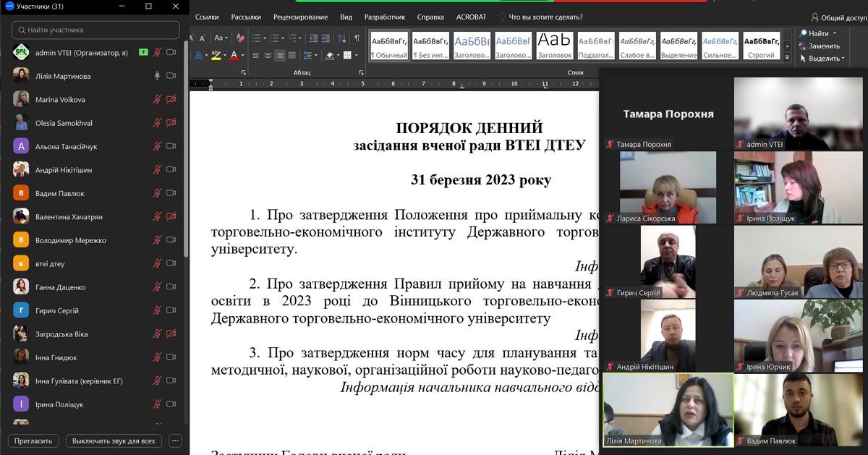This screenshot has width=868, height=455.
Task: Click the clear formatting eraser icon
Action: pyautogui.click(x=239, y=38)
